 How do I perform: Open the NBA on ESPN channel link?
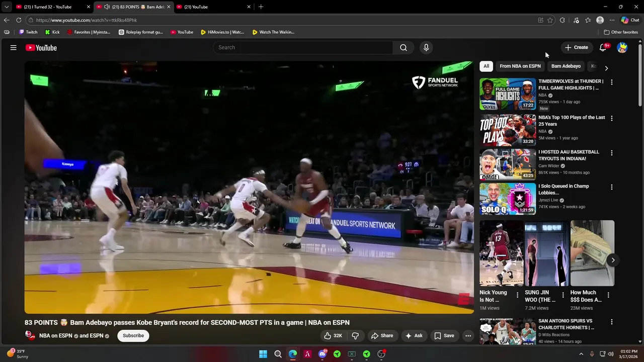(x=56, y=336)
